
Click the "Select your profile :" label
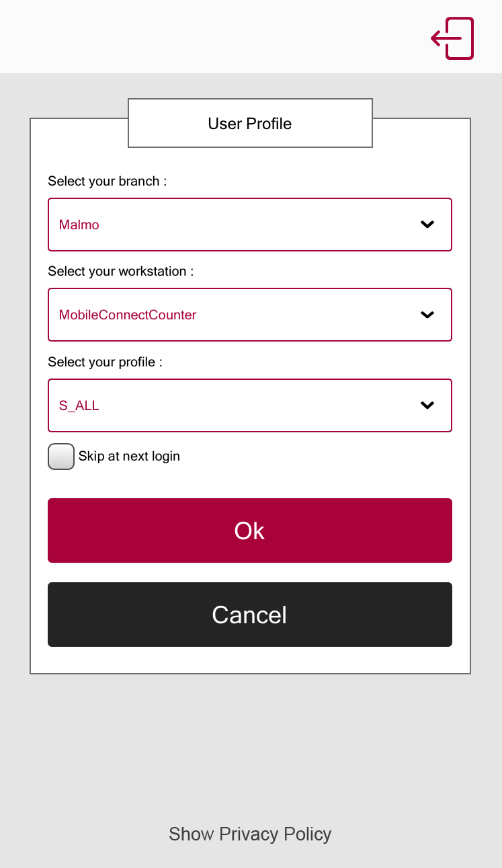pyautogui.click(x=105, y=362)
